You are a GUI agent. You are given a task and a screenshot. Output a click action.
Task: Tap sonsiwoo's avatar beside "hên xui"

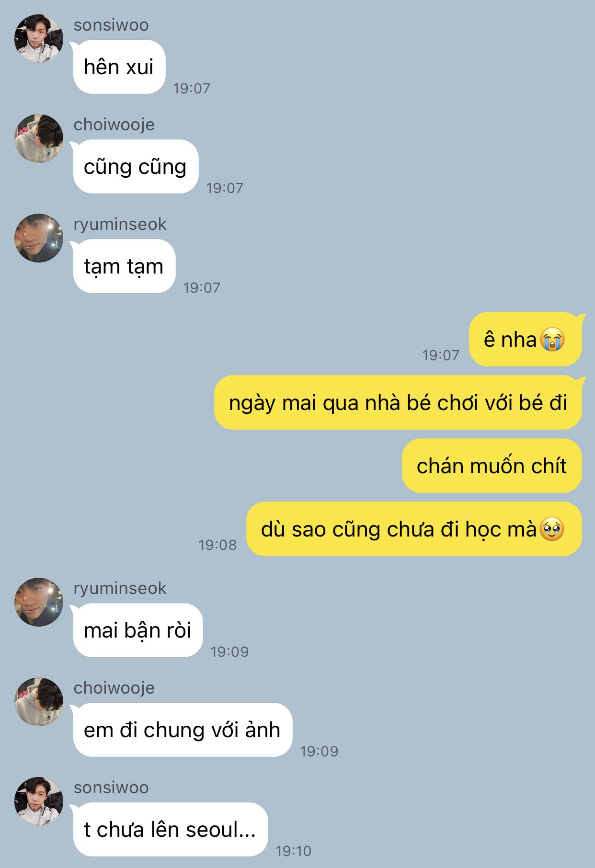(x=39, y=39)
